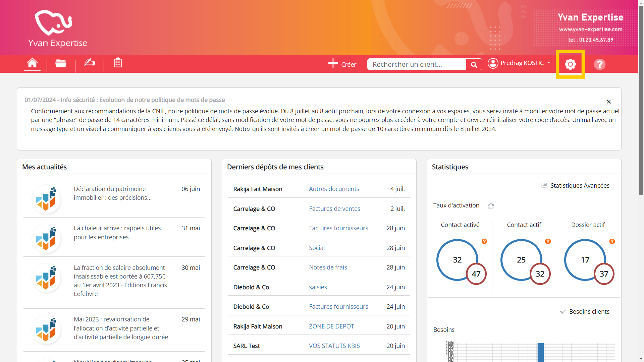
Task: Open the Notes de frais link
Action: (328, 267)
